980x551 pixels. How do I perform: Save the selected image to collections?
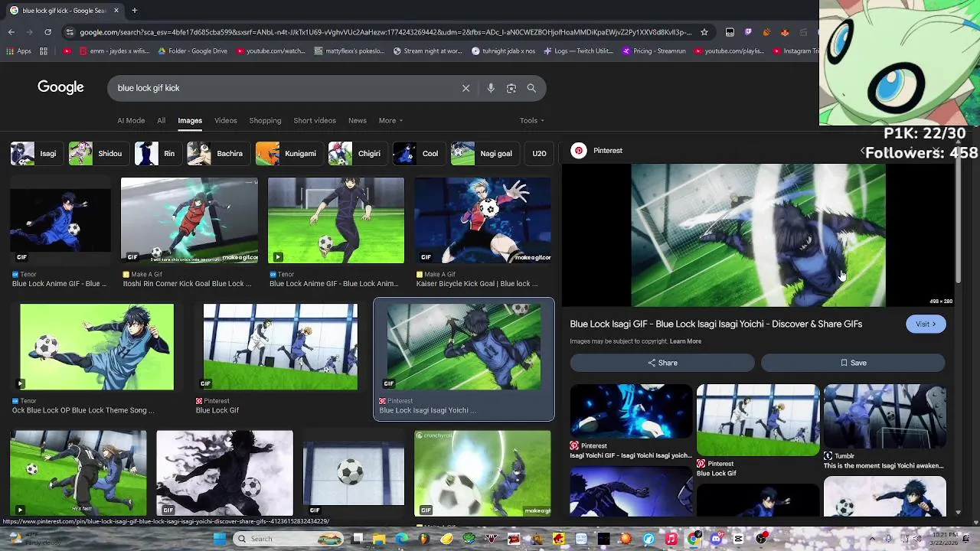tap(853, 363)
